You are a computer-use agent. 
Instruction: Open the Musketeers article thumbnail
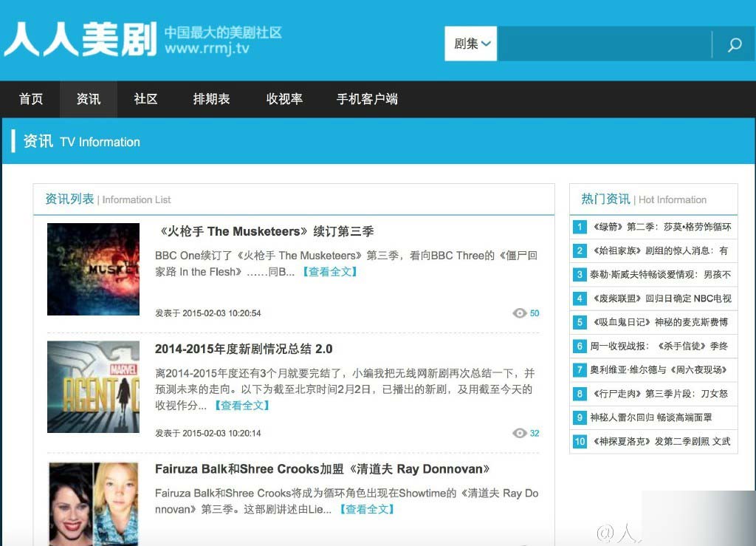pyautogui.click(x=93, y=269)
